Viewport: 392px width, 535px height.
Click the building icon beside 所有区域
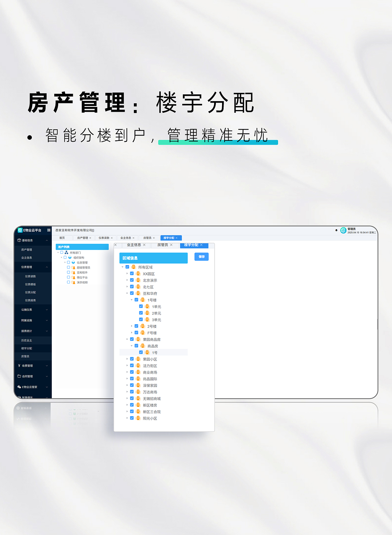(x=134, y=267)
